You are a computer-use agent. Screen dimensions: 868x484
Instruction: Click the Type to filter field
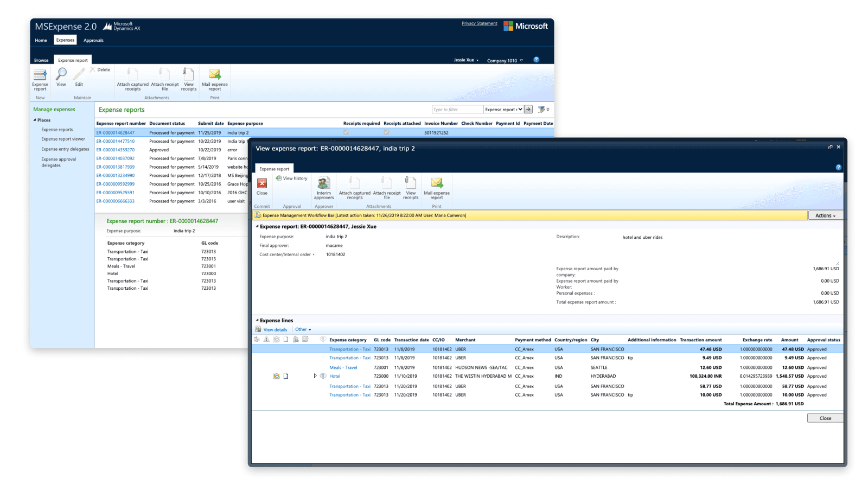click(x=457, y=110)
